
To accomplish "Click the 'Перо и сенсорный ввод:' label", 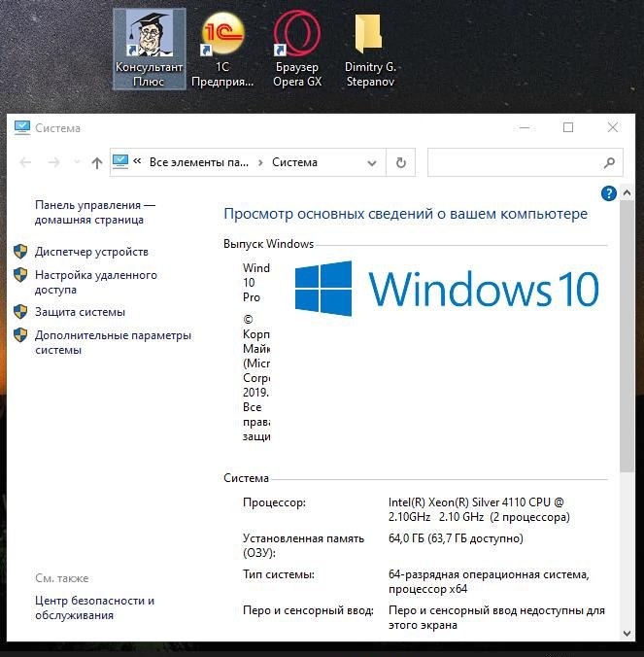I will [x=308, y=610].
